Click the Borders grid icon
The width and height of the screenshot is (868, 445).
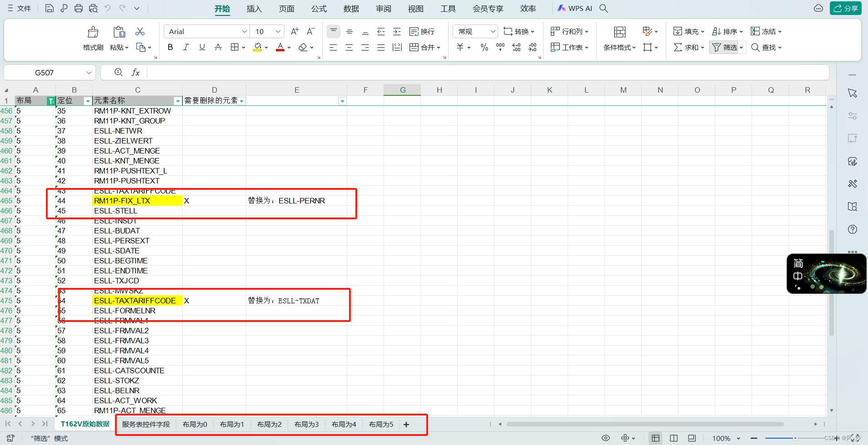pyautogui.click(x=234, y=47)
